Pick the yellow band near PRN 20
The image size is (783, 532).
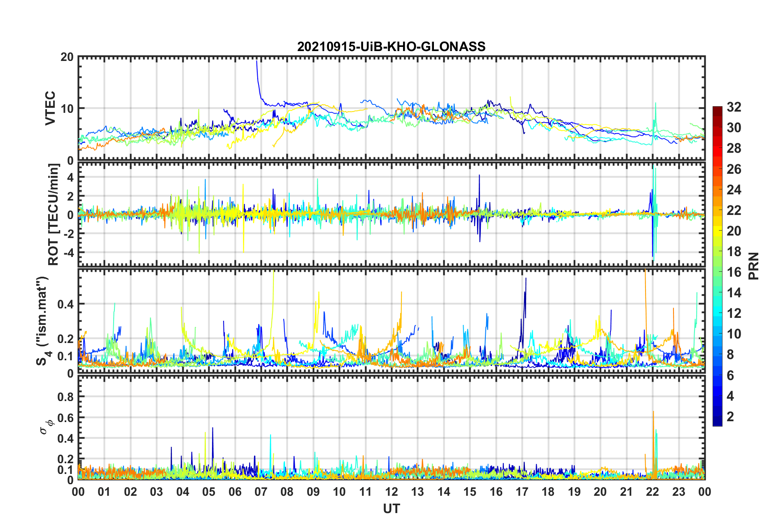click(x=717, y=231)
